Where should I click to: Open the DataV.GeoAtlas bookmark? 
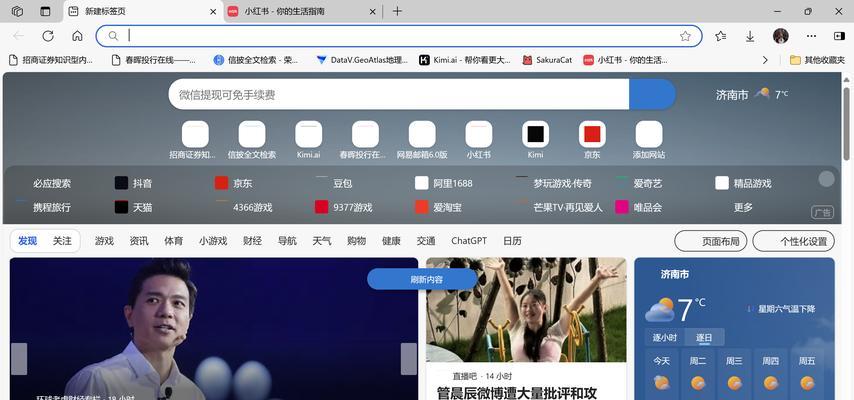pos(362,60)
